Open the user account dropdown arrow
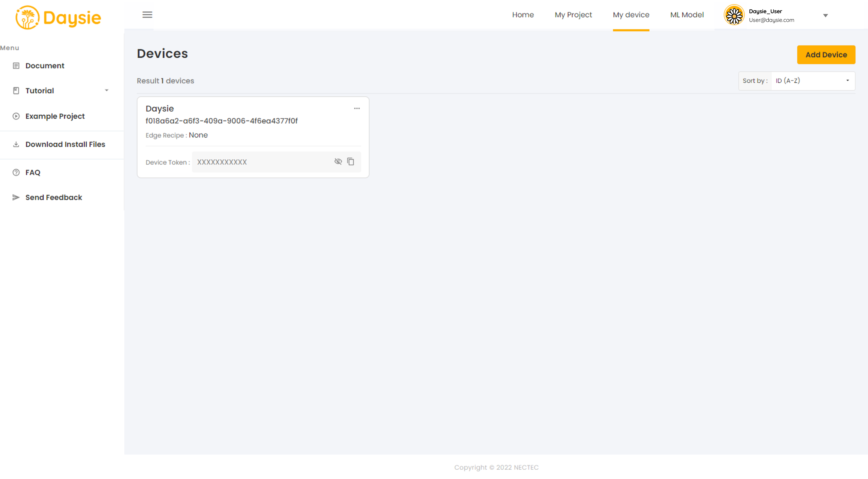This screenshot has width=868, height=479. click(825, 16)
